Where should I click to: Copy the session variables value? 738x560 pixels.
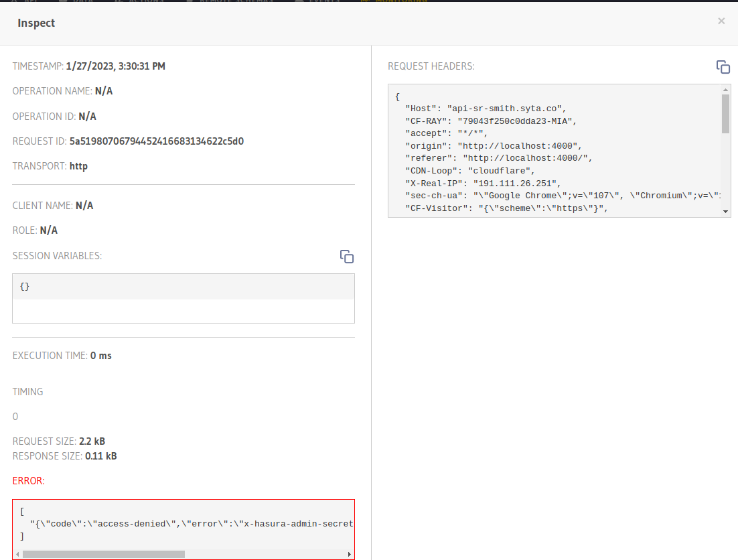click(347, 257)
